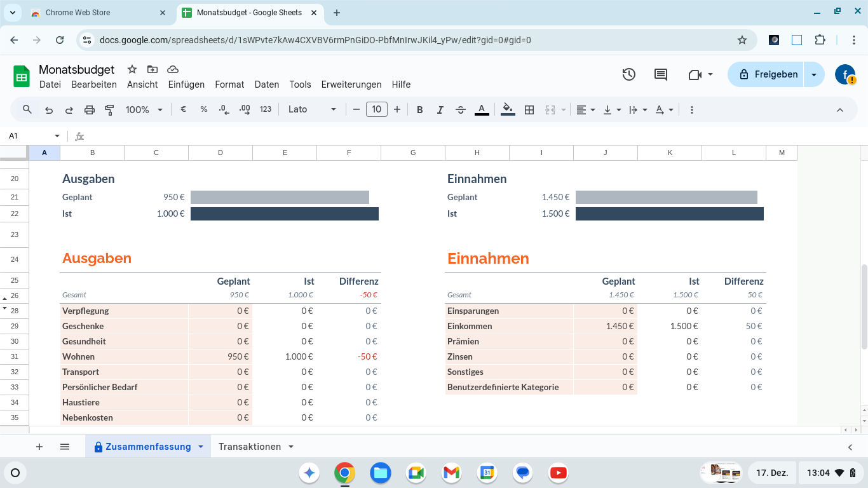Open the Text color picker
This screenshot has height=488, width=868.
point(482,109)
